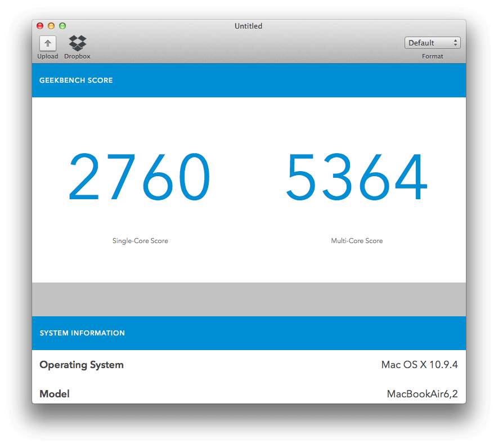
Task: Zoom the window with green button
Action: click(62, 26)
